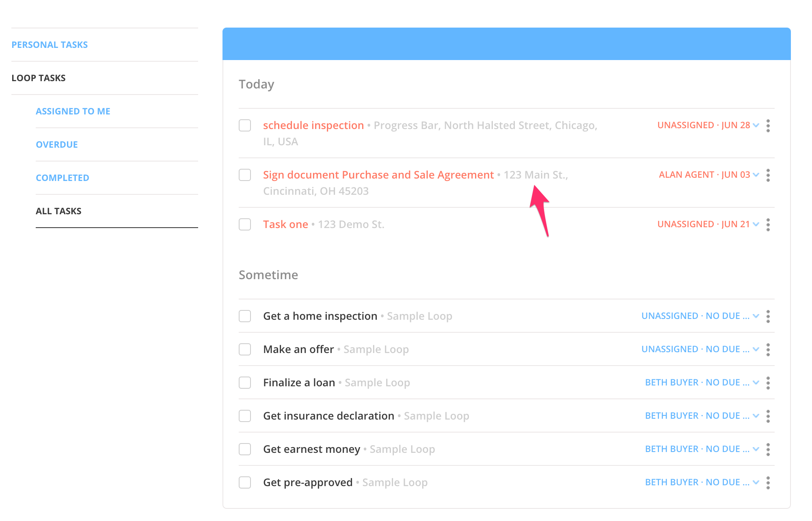Switch to Personal Tasks section
812x521 pixels.
coord(50,45)
